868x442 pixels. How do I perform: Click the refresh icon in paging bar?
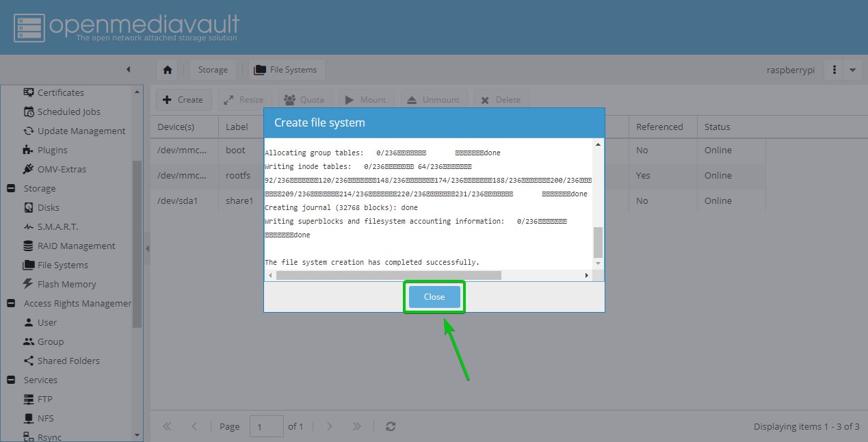tap(391, 426)
